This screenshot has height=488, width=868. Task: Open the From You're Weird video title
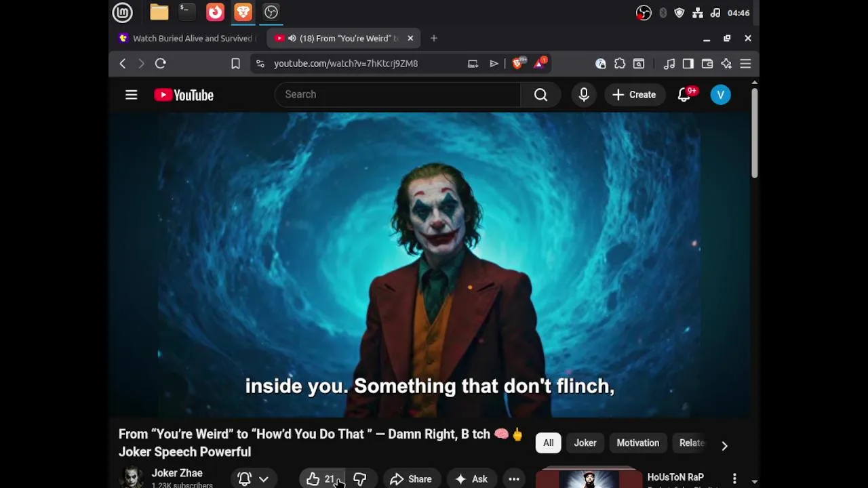tap(321, 443)
